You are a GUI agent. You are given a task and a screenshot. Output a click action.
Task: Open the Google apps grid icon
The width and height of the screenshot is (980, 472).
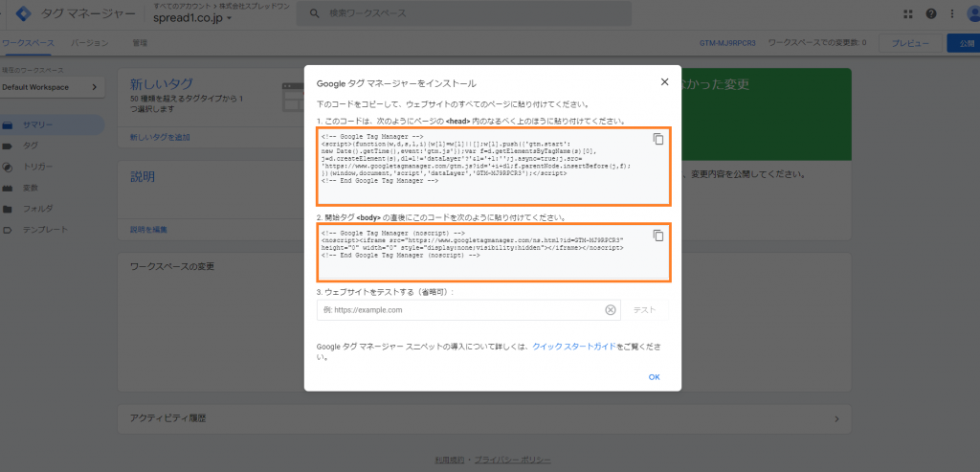[909, 13]
